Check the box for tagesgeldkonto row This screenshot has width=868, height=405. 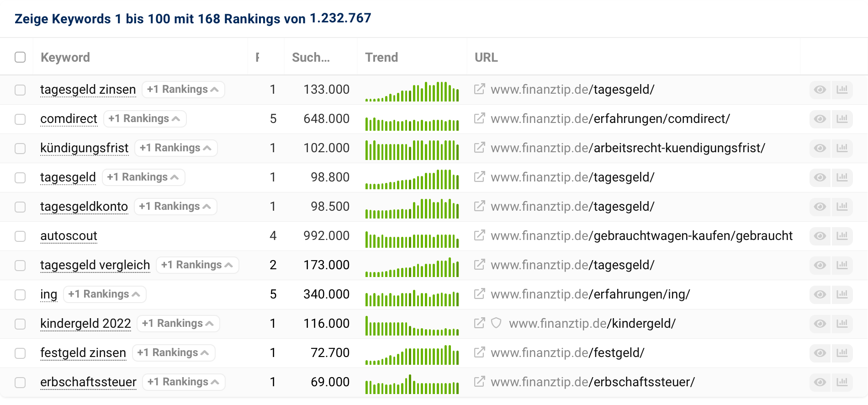click(20, 207)
